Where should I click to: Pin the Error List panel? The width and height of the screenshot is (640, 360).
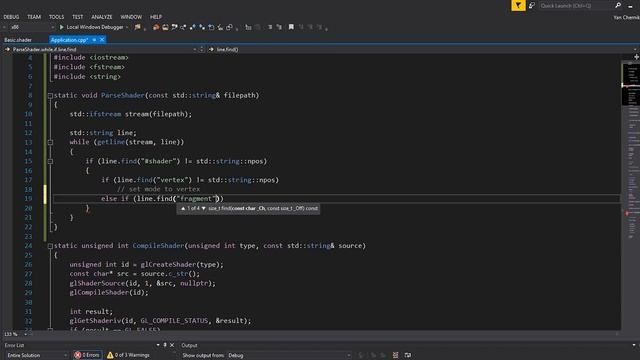165,345
